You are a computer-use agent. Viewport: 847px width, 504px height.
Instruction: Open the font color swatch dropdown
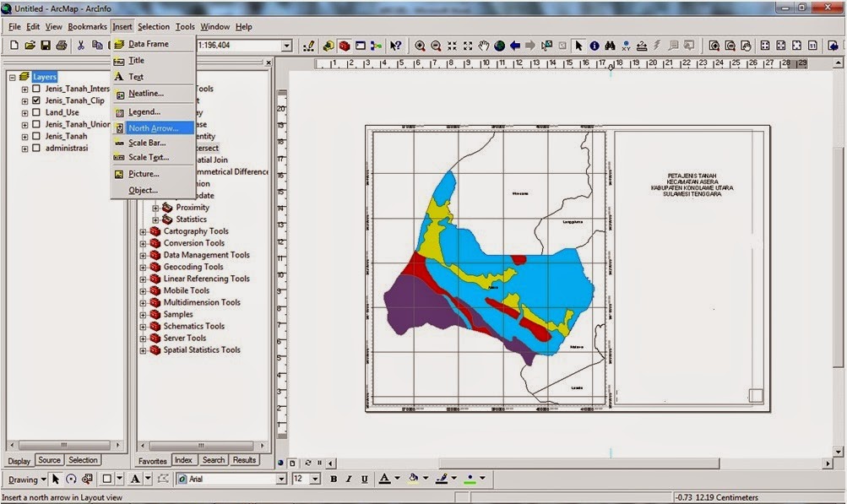click(397, 479)
